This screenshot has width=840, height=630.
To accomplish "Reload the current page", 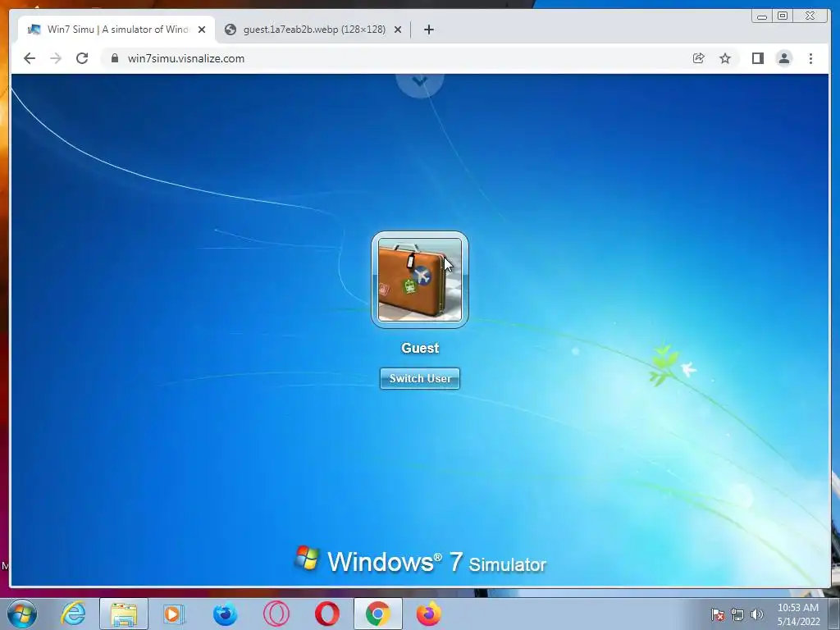I will (x=82, y=58).
